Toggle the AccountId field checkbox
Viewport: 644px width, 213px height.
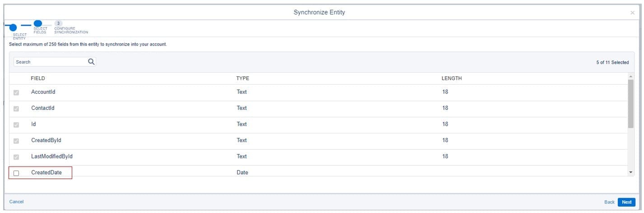tap(16, 93)
